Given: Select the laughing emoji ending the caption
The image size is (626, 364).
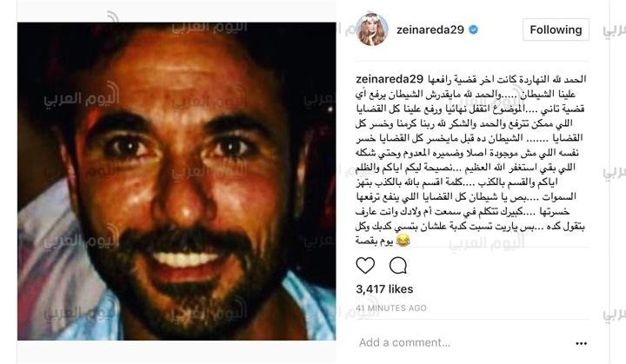Looking at the screenshot, I should pos(403,241).
